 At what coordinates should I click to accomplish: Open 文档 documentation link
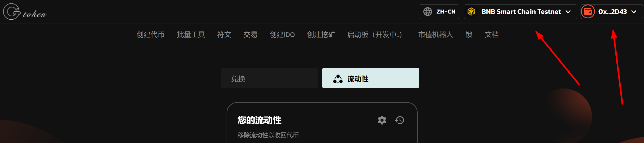coord(492,34)
